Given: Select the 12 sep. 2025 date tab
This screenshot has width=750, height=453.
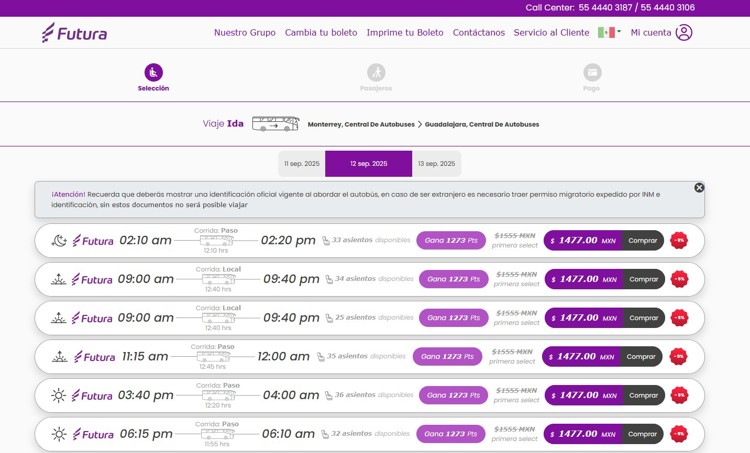Looking at the screenshot, I should pyautogui.click(x=368, y=164).
